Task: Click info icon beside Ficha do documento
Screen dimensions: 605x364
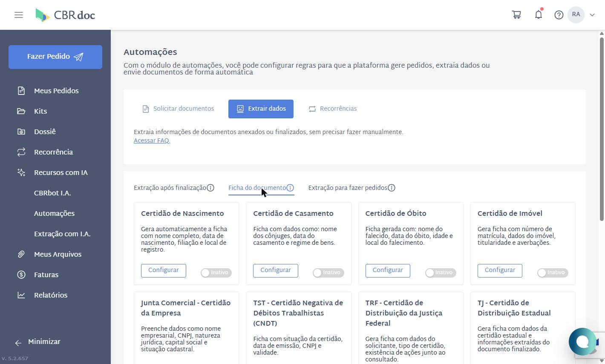Action: point(290,188)
